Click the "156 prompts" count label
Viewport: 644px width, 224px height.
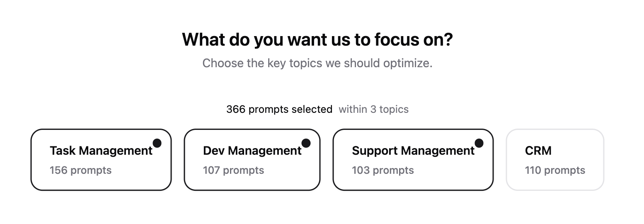80,170
